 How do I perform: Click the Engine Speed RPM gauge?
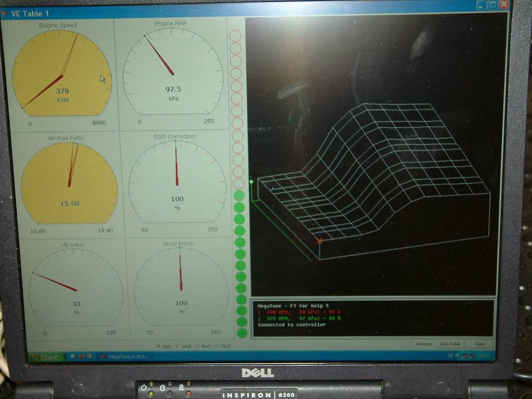coord(62,73)
